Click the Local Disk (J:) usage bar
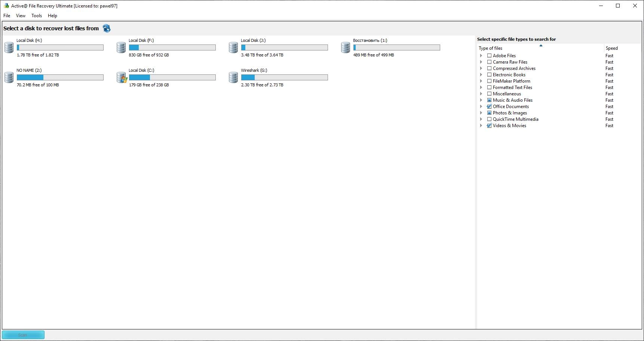 click(x=285, y=47)
